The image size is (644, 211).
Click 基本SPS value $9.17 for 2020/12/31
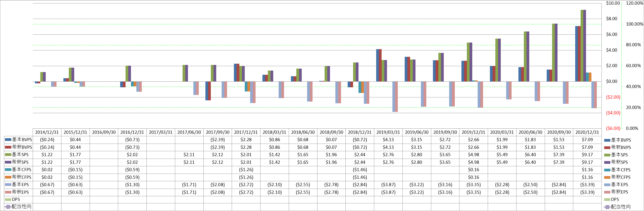click(x=587, y=155)
